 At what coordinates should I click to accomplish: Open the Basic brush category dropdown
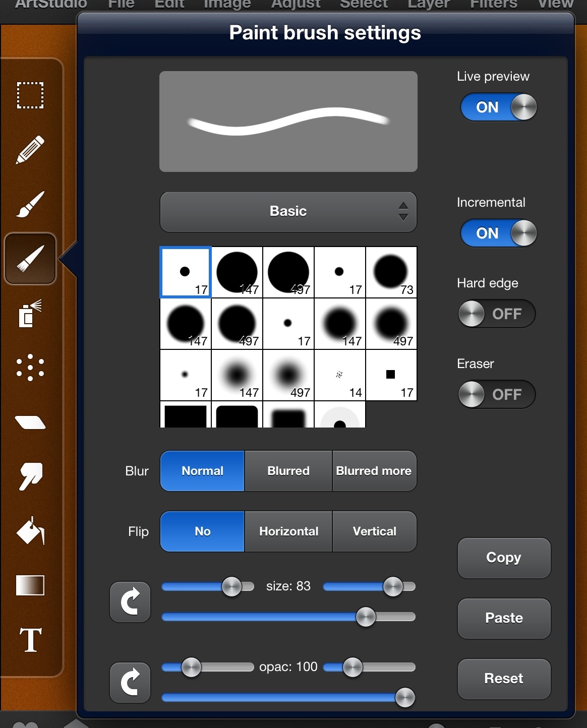(x=288, y=211)
